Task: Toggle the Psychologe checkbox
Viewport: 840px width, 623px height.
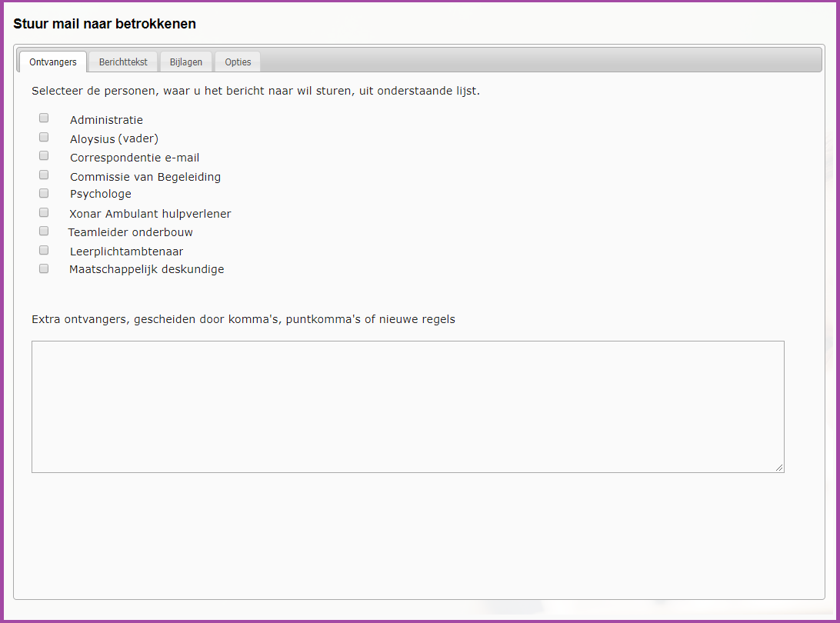Action: 44,193
